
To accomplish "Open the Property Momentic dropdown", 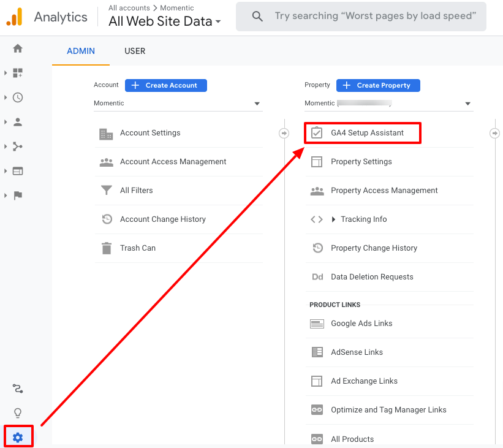I will pos(389,104).
